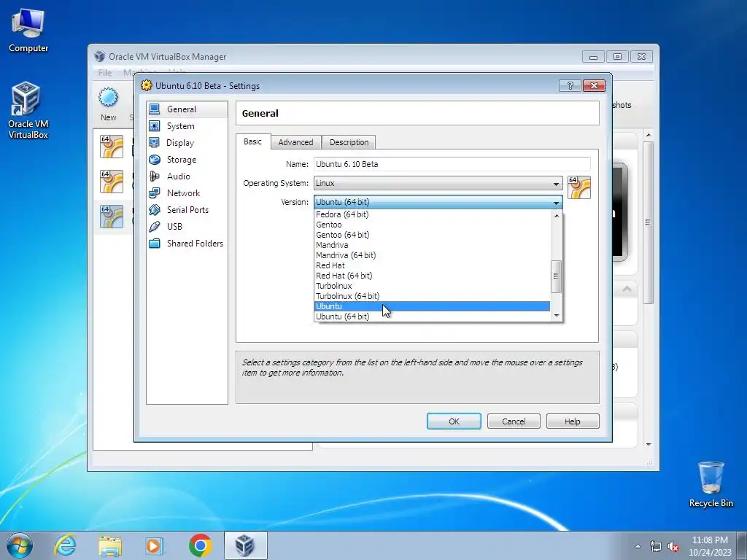Click the settings dialog help question-mark button
This screenshot has height=560, width=747.
click(x=570, y=86)
